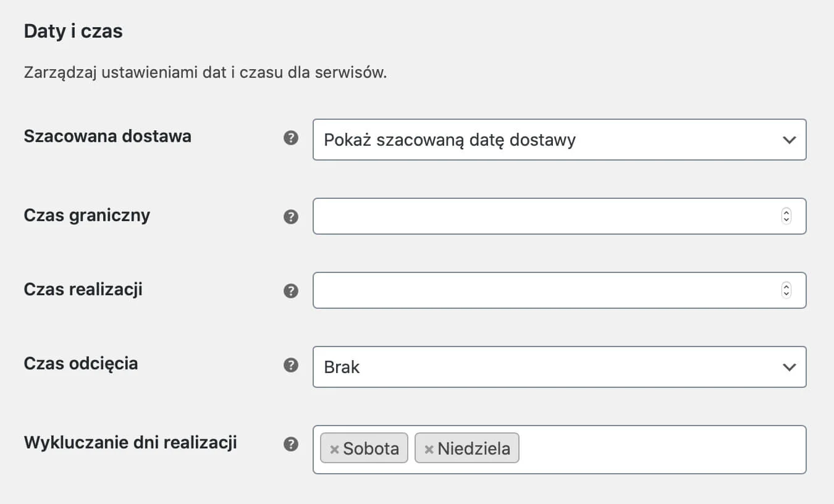The width and height of the screenshot is (834, 504).
Task: Click the Czas realizacji stepper arrows
Action: [786, 290]
